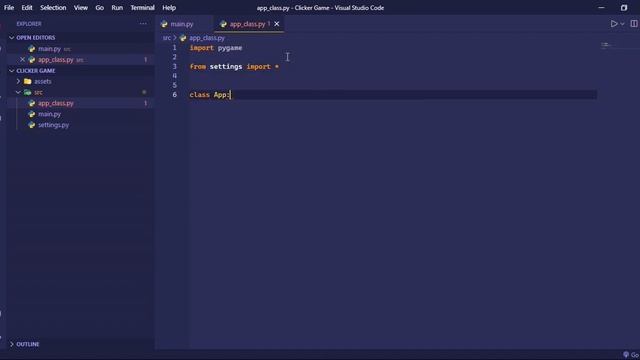Click the src breadcrumb

tap(167, 38)
